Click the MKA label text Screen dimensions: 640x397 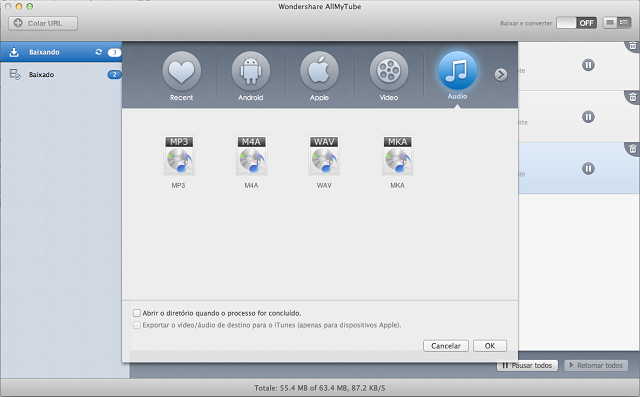(397, 185)
